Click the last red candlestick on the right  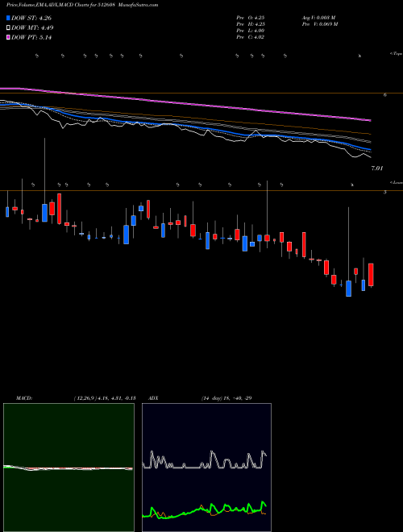click(x=371, y=275)
